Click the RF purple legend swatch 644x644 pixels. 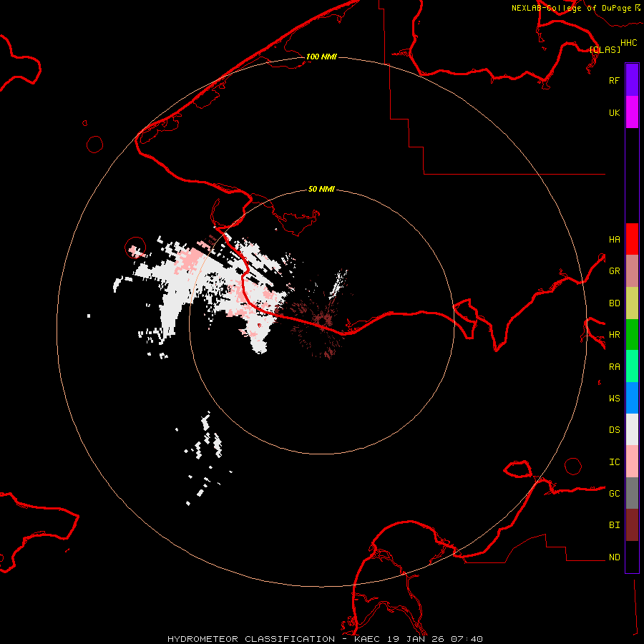click(632, 80)
